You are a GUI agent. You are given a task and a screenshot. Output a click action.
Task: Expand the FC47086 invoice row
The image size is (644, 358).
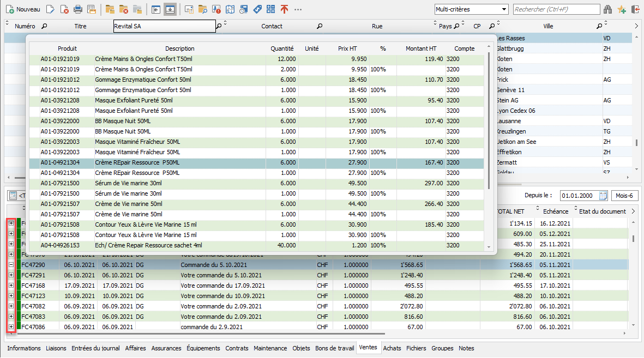coord(11,327)
